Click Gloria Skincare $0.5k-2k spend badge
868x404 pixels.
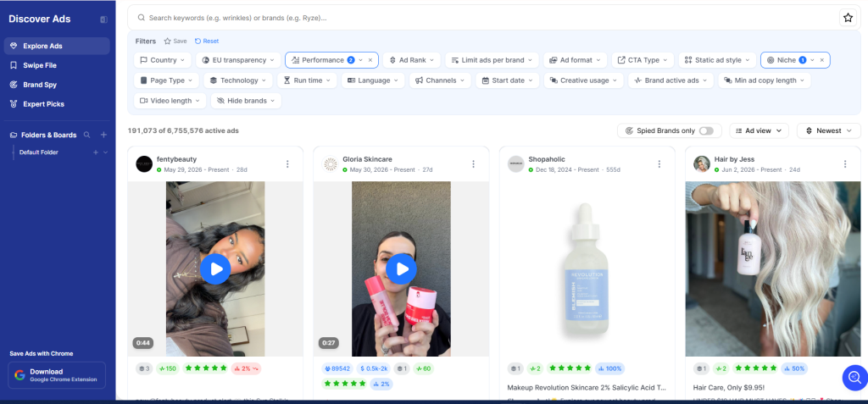[x=374, y=368]
